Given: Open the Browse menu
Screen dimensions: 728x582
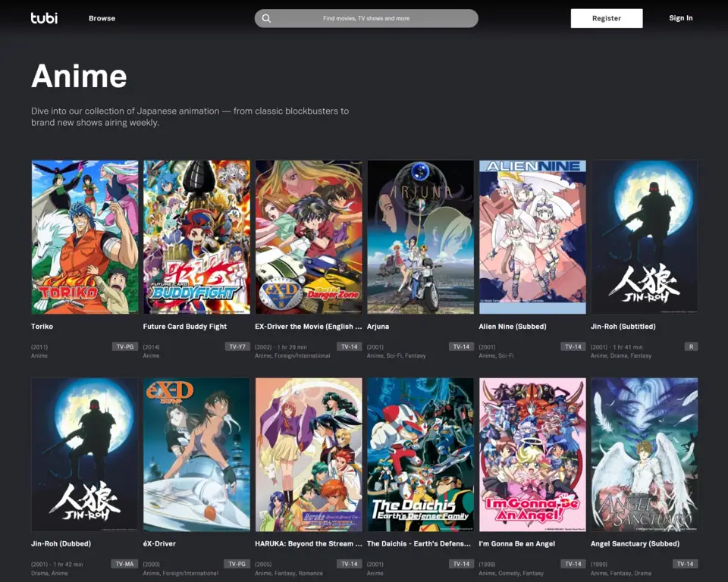Looking at the screenshot, I should click(102, 18).
